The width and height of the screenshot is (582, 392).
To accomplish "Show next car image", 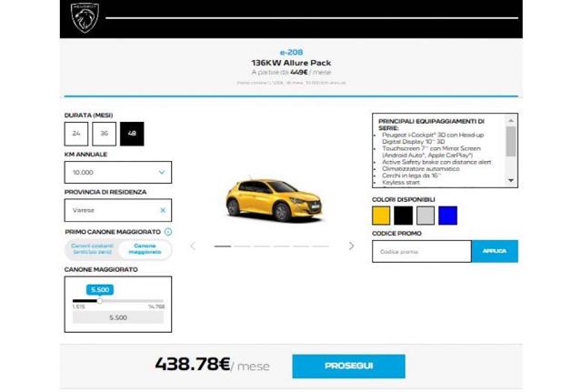I will pos(351,246).
